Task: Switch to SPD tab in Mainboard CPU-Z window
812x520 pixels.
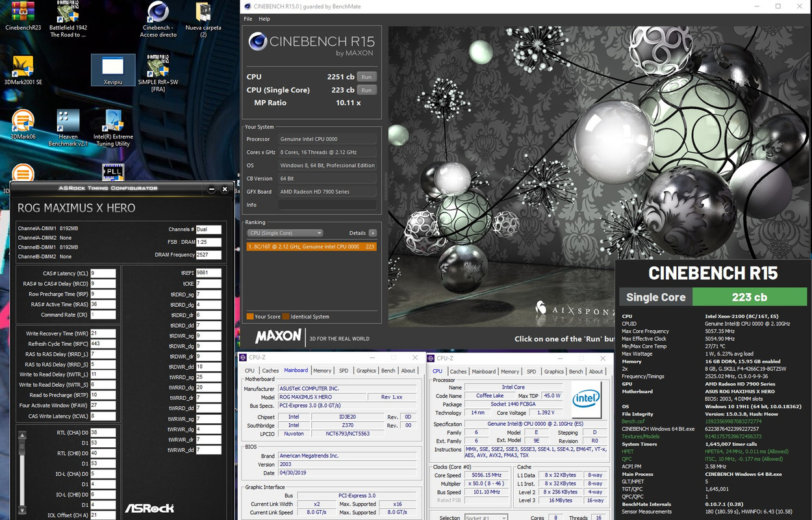Action: [344, 370]
